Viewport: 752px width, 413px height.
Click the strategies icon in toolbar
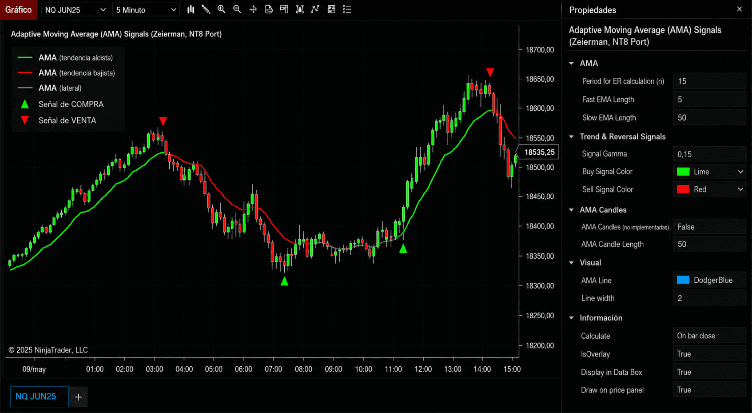click(331, 9)
